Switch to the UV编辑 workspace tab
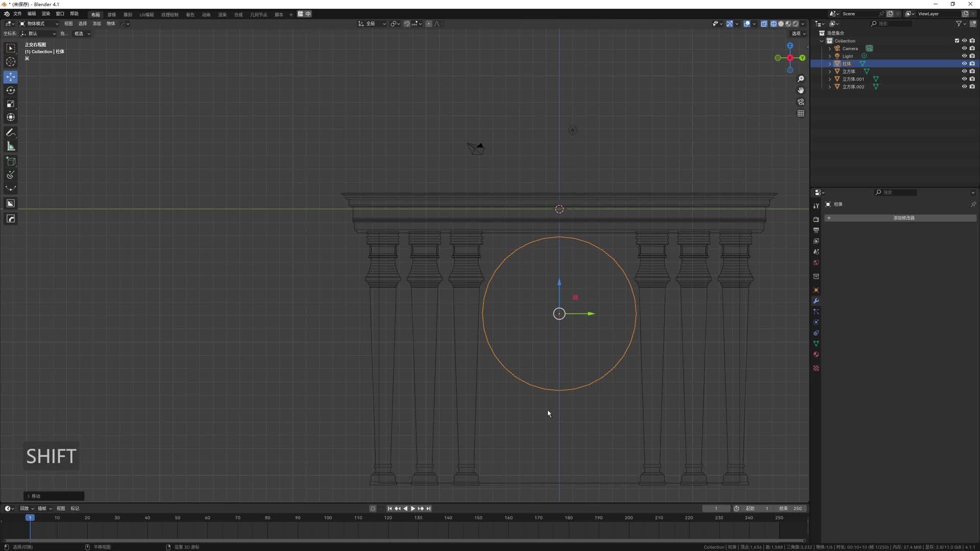Screen dimensions: 980x551 (146, 14)
